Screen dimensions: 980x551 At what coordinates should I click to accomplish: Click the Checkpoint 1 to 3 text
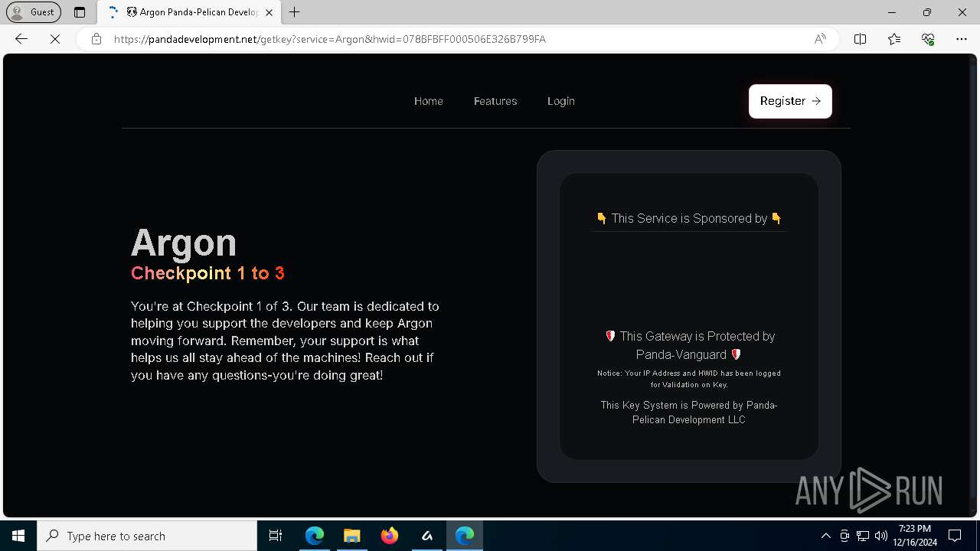tap(207, 273)
